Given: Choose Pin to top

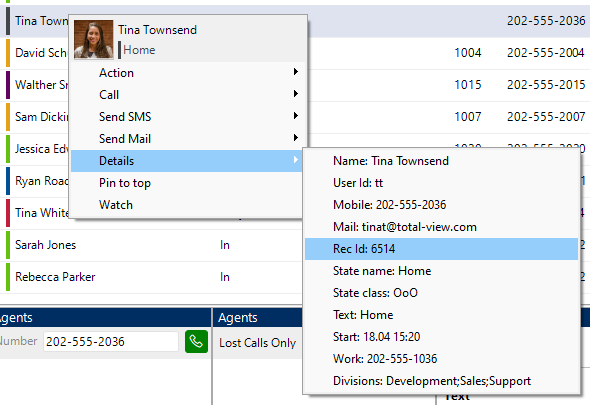Looking at the screenshot, I should 187,183.
